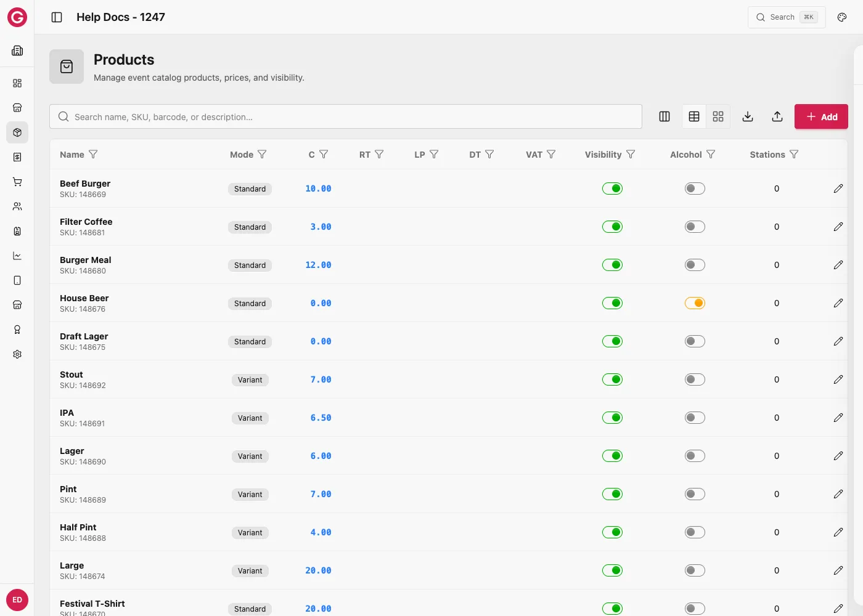Viewport: 863px width, 616px height.
Task: Open the ED user avatar
Action: point(17,600)
